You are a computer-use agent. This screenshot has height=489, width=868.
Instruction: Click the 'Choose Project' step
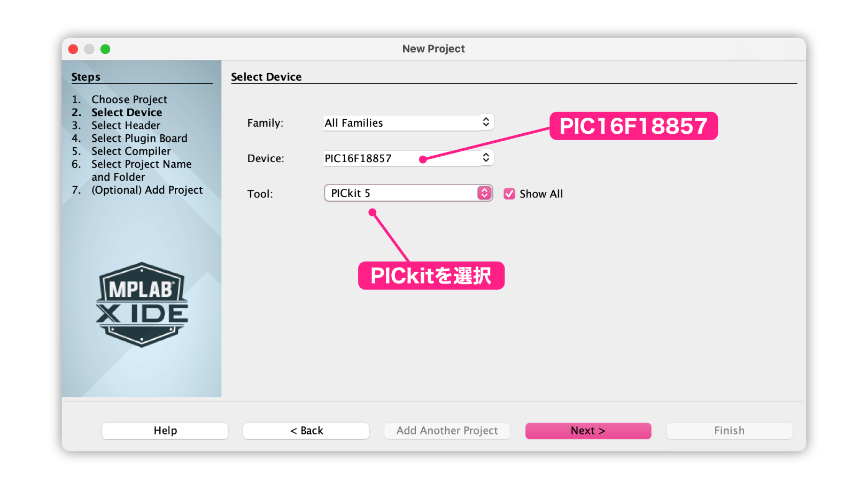129,100
